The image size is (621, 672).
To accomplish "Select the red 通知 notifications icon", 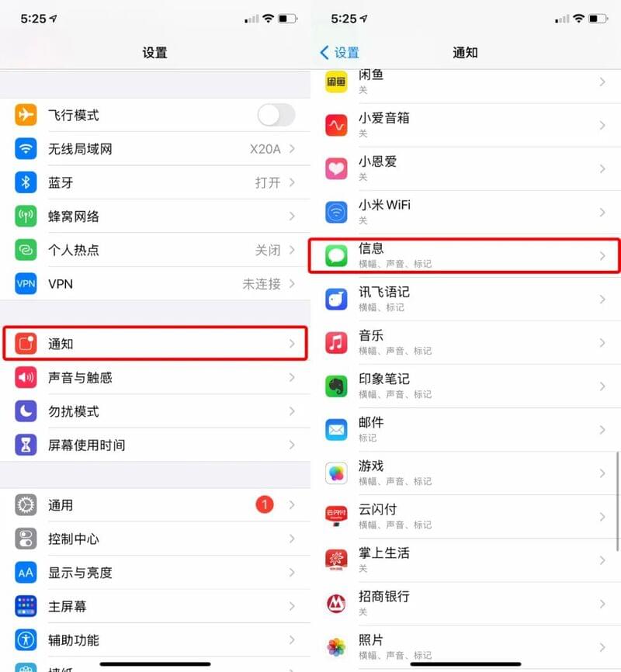I will coord(26,344).
